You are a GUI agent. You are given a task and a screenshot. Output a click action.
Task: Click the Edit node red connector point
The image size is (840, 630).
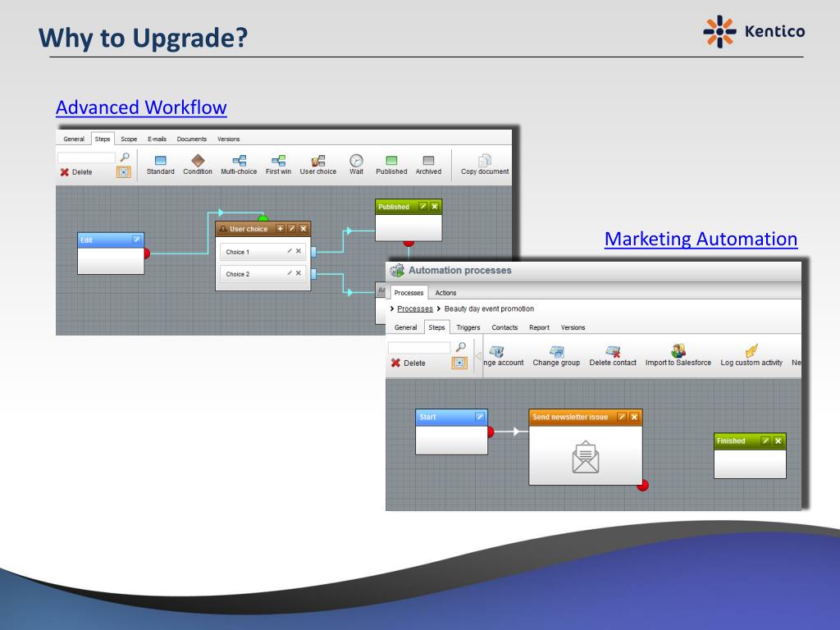146,253
